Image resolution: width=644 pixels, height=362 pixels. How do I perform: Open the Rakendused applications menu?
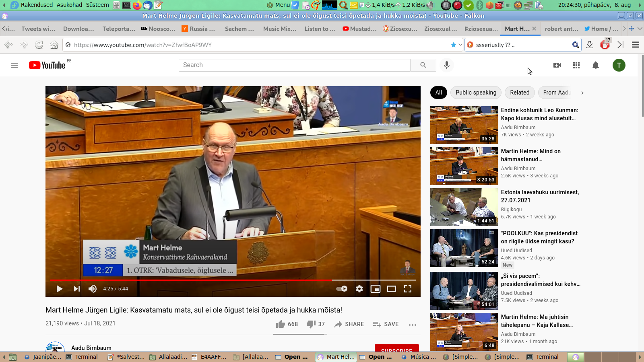(37, 5)
